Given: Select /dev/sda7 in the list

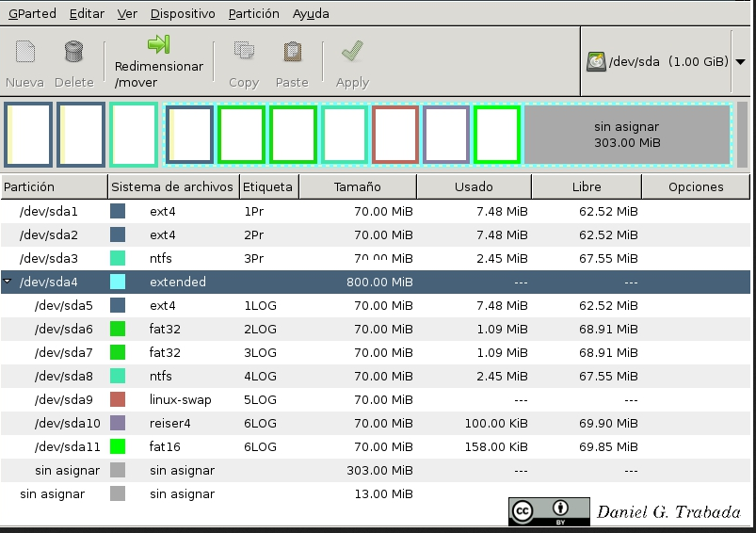Looking at the screenshot, I should coord(375,352).
